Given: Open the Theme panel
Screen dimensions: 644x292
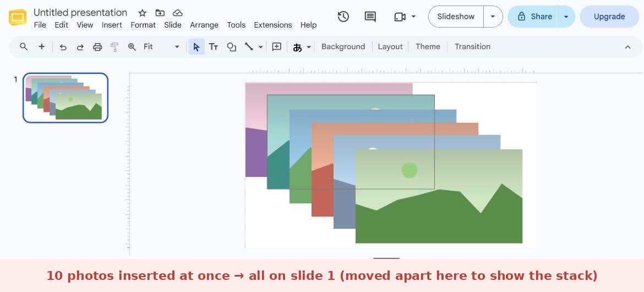Looking at the screenshot, I should pyautogui.click(x=428, y=47).
